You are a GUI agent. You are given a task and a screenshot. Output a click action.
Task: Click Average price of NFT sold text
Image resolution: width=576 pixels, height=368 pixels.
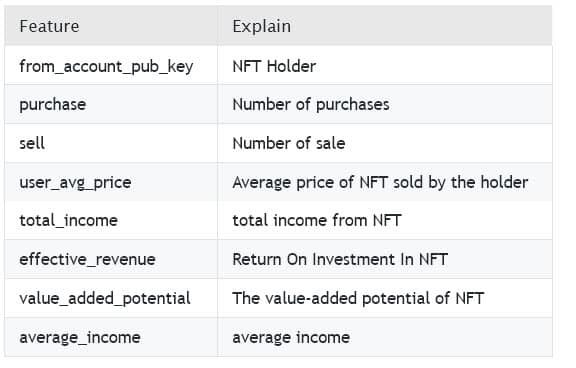click(x=328, y=182)
